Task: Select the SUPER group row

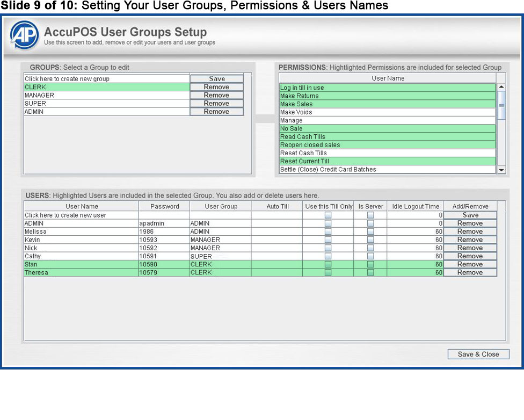Action: pyautogui.click(x=107, y=103)
